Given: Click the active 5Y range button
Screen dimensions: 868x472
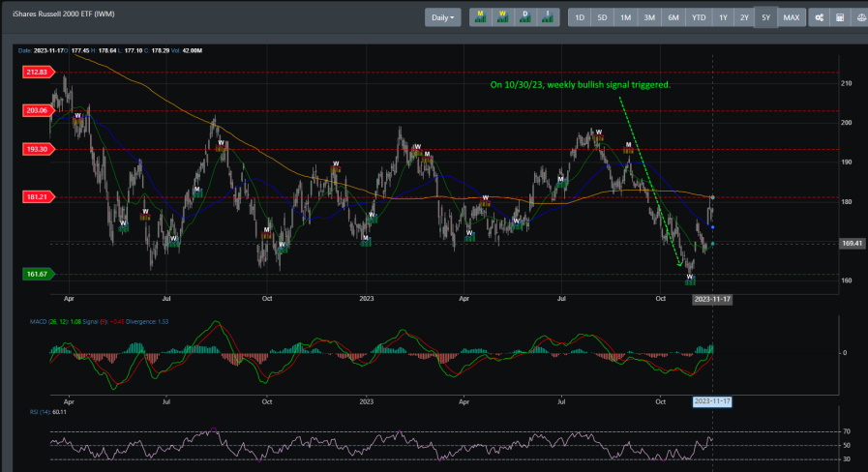Looking at the screenshot, I should (x=766, y=17).
